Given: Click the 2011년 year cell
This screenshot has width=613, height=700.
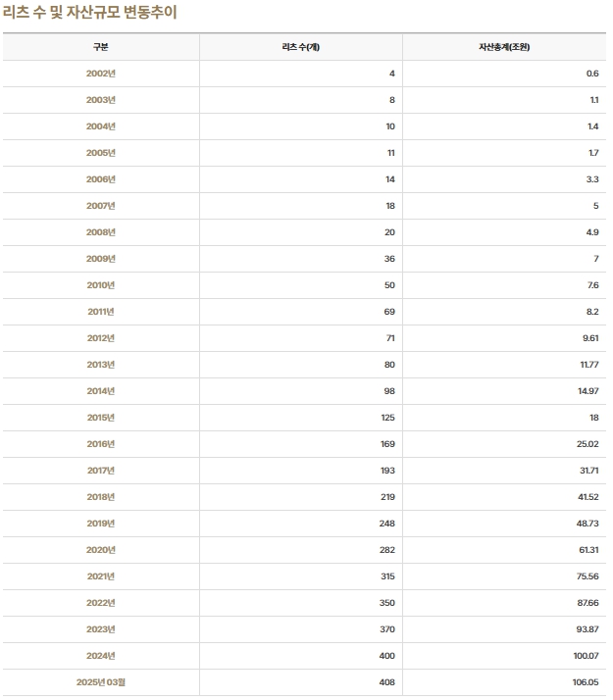Looking at the screenshot, I should click(101, 312).
